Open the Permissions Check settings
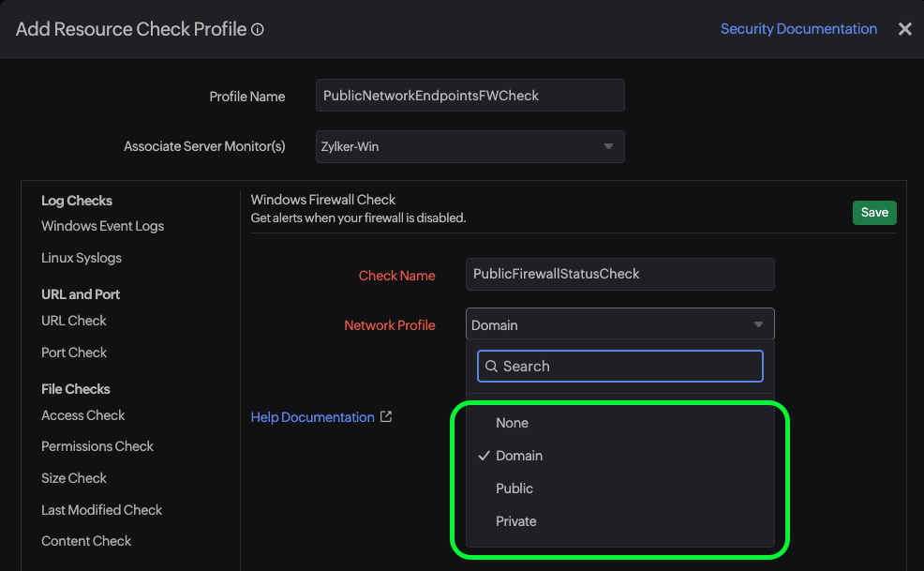 click(x=97, y=446)
